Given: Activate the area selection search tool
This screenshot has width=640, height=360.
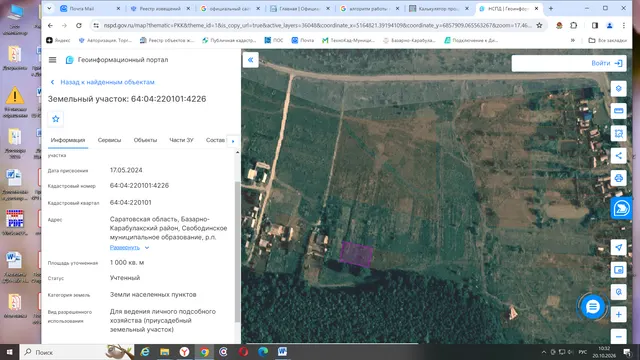Looking at the screenshot, I should (x=618, y=133).
